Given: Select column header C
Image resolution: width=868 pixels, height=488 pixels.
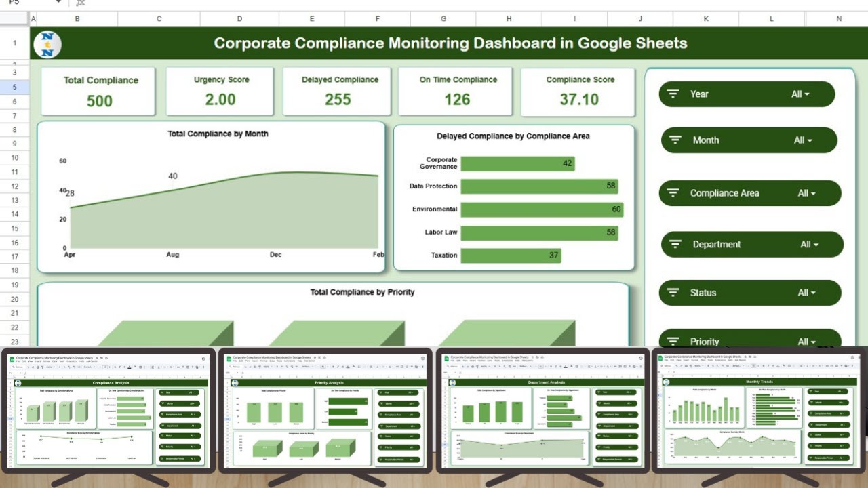Looking at the screenshot, I should (159, 19).
